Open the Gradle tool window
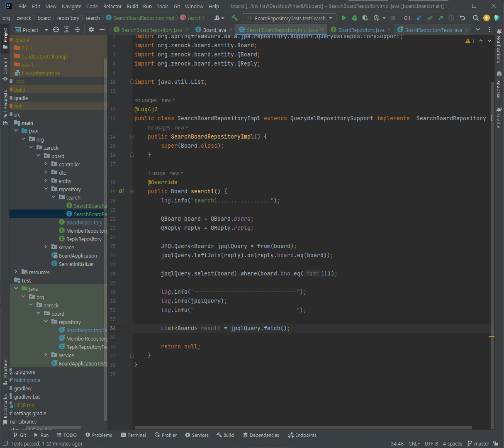Image resolution: width=504 pixels, height=448 pixels. pyautogui.click(x=499, y=118)
